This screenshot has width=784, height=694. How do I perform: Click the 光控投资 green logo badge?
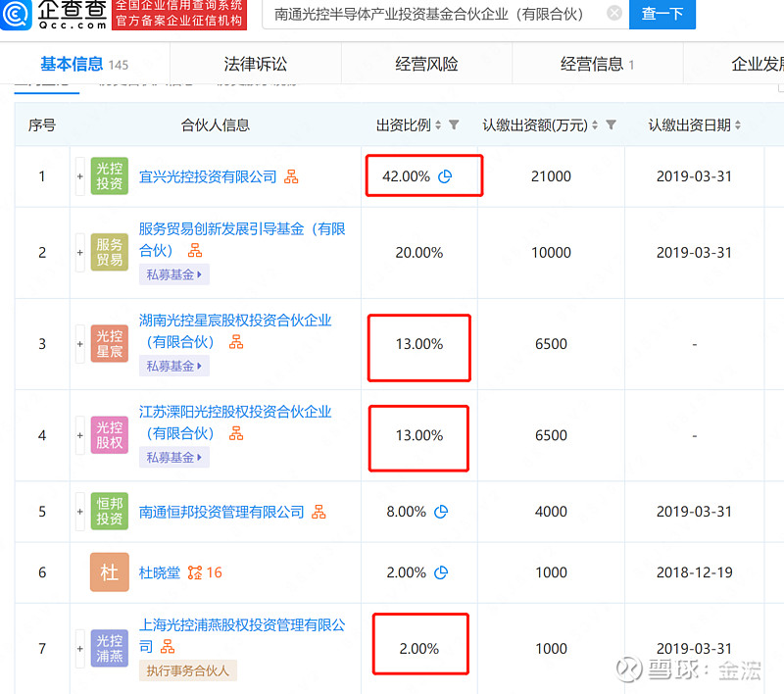[110, 176]
